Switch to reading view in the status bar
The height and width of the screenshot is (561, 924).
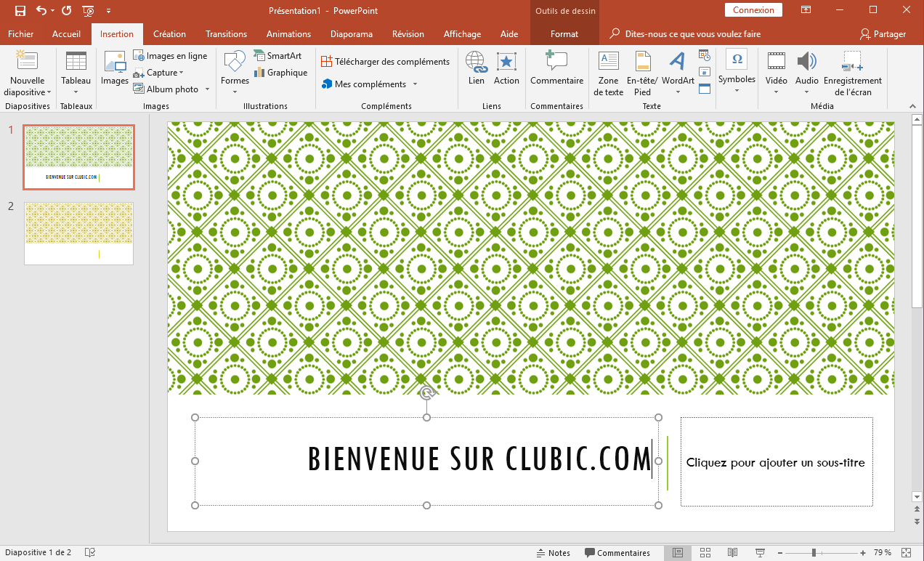pos(733,553)
